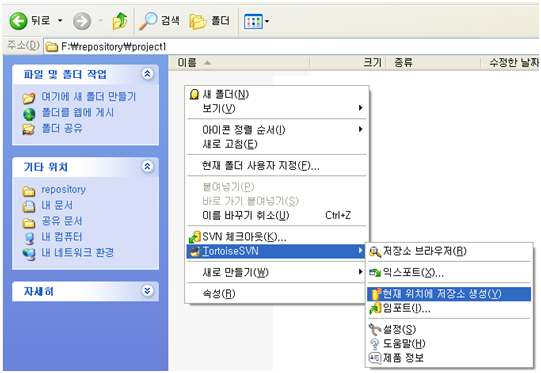Select 이름 바꾸기 취소(U) menu item

pyautogui.click(x=277, y=215)
